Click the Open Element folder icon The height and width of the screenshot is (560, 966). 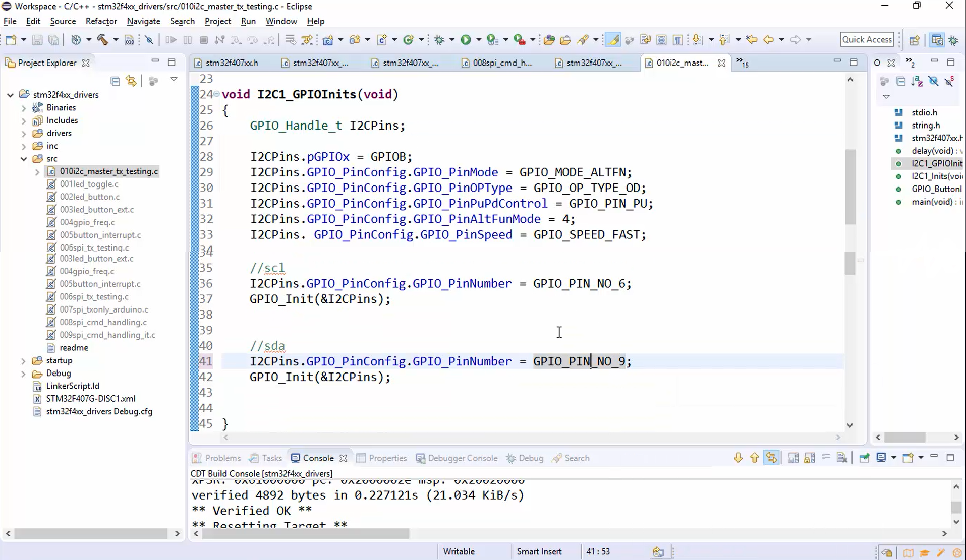pyautogui.click(x=549, y=40)
